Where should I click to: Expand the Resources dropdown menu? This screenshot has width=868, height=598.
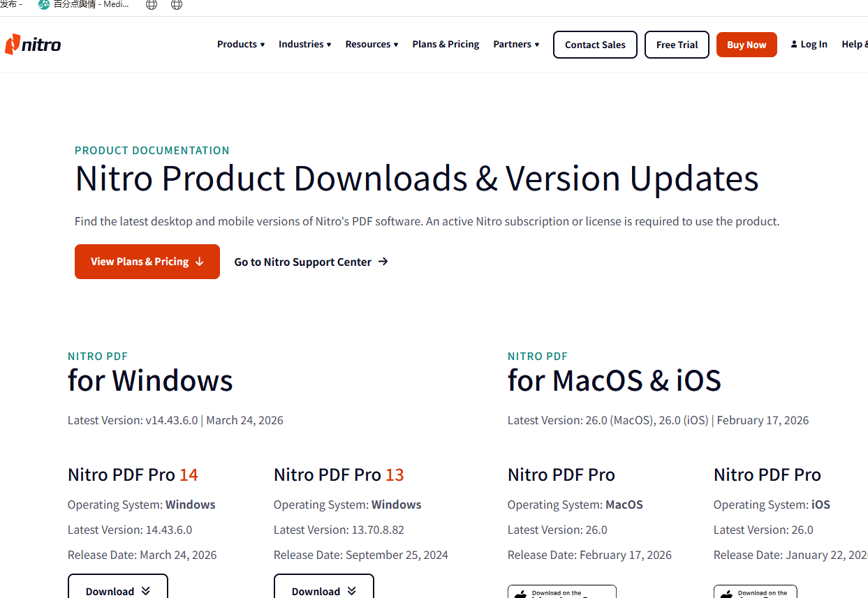[372, 44]
